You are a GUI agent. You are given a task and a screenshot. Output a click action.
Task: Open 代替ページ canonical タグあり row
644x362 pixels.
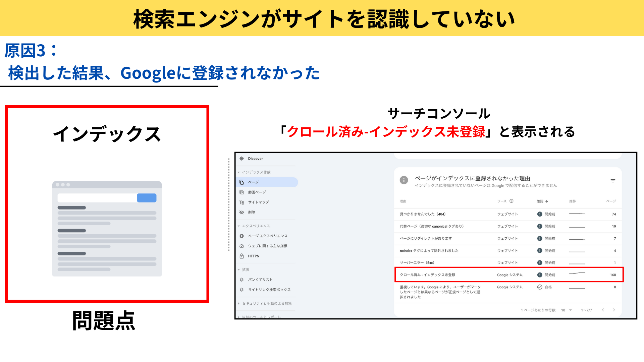(x=508, y=226)
